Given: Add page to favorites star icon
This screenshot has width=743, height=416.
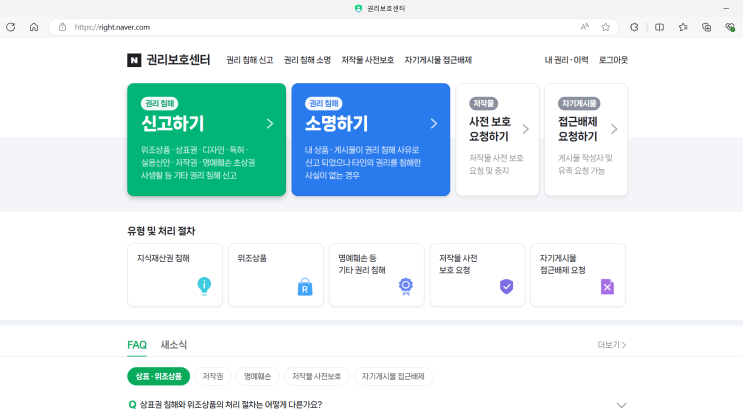Looking at the screenshot, I should tap(606, 27).
